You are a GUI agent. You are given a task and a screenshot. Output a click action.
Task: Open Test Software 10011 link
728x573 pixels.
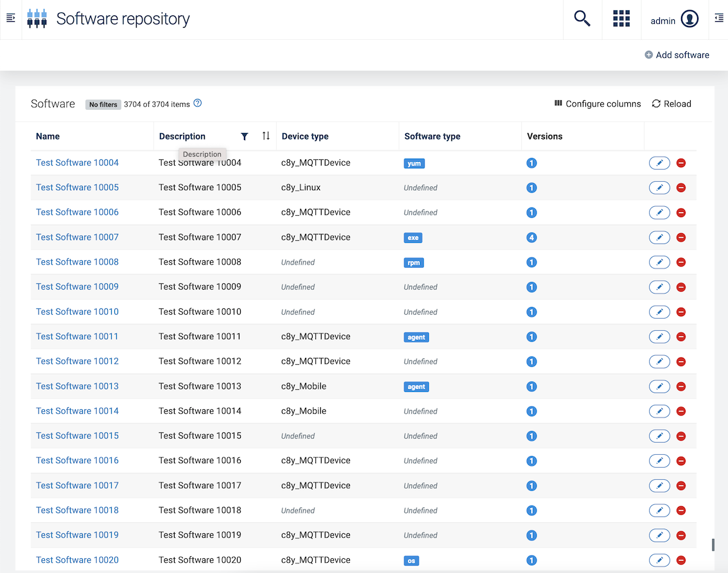click(77, 337)
